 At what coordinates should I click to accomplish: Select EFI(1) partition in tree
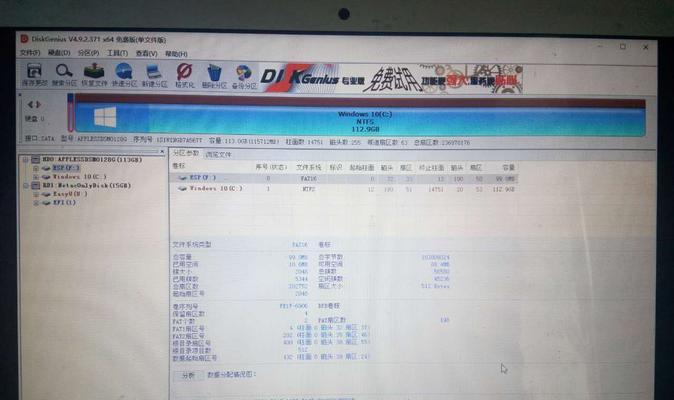pyautogui.click(x=64, y=202)
